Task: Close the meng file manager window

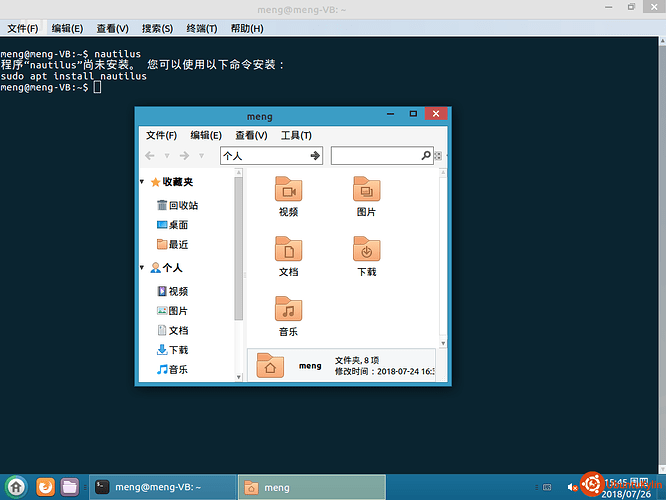Action: [x=436, y=113]
